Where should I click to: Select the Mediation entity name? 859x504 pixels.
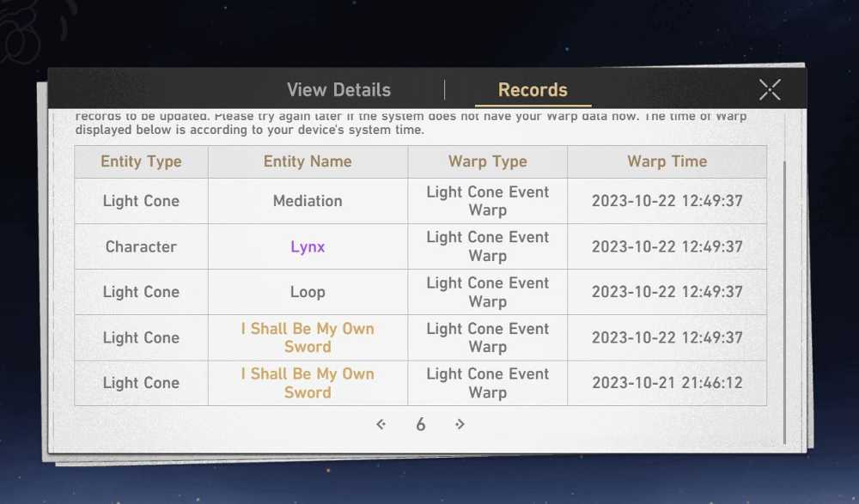(308, 201)
